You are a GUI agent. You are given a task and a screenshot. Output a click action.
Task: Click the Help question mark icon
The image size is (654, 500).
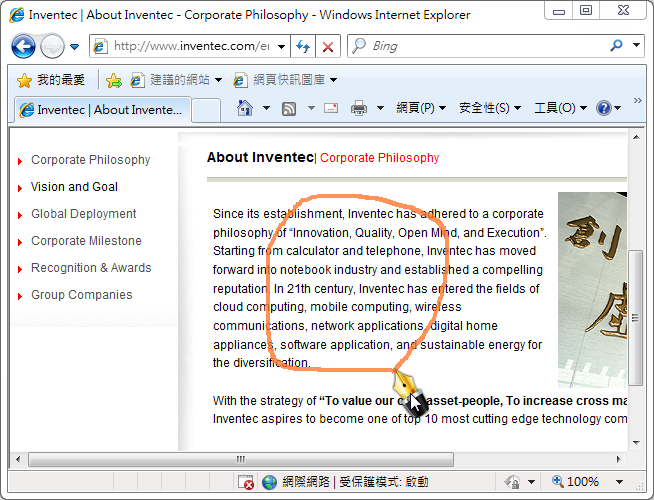pyautogui.click(x=604, y=108)
